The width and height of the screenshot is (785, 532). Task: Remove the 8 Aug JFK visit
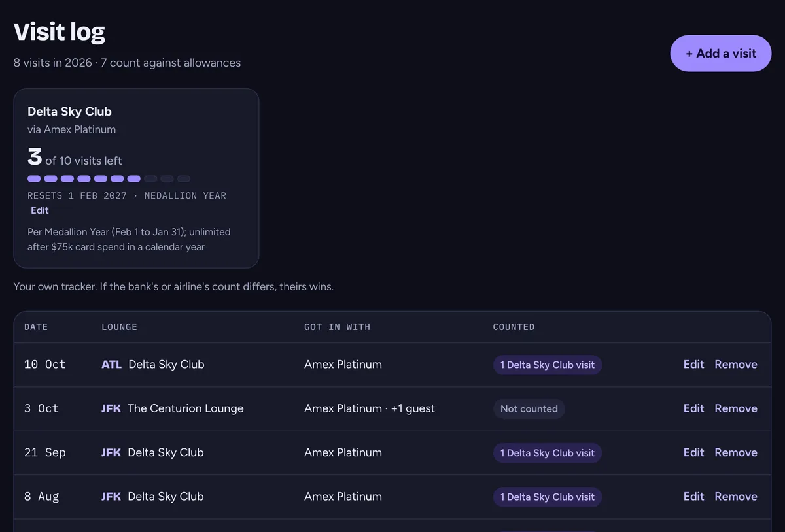coord(736,497)
